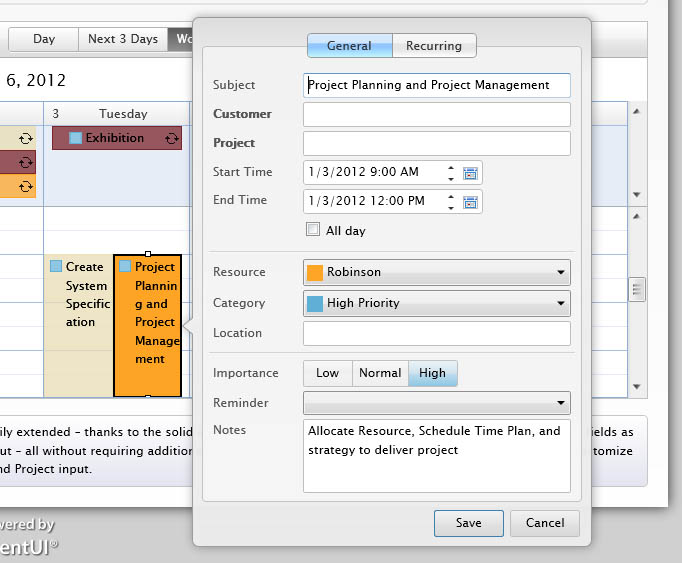Increase Start Time with up spinner arrow
This screenshot has height=563, width=682.
click(451, 168)
